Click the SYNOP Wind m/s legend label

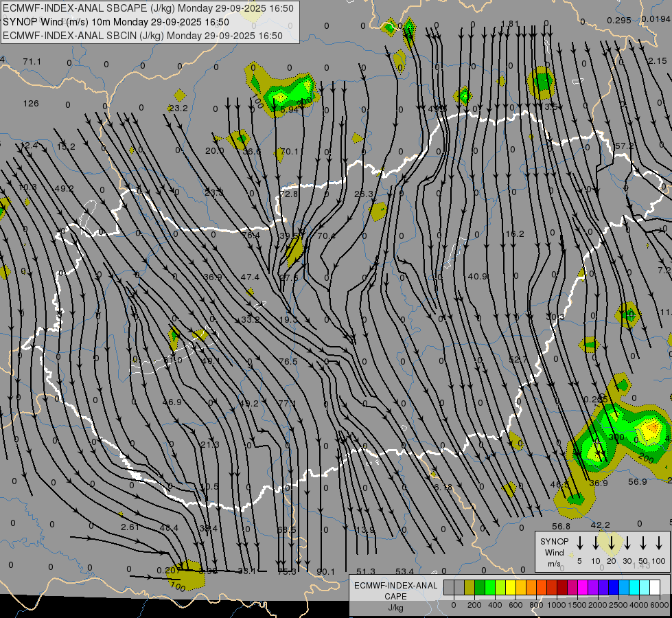tap(554, 552)
